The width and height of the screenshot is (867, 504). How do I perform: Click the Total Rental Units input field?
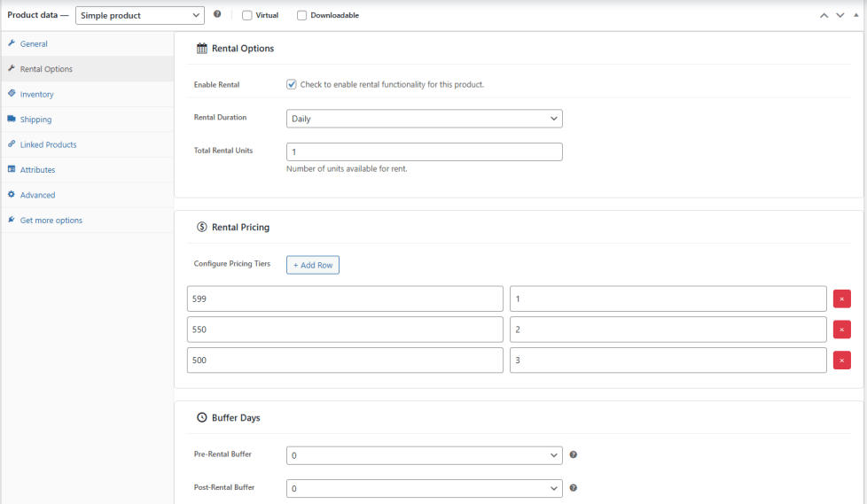point(424,152)
